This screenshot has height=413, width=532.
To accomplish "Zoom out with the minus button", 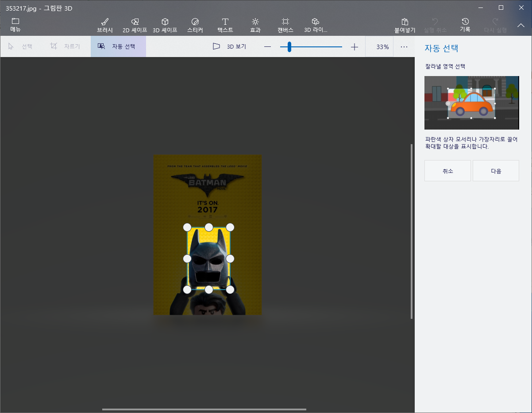I will coord(267,47).
